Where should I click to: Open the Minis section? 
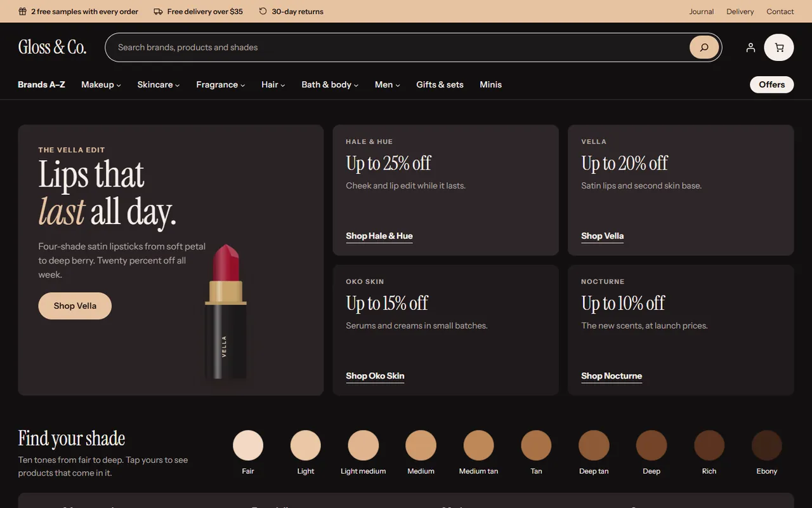[x=490, y=84]
